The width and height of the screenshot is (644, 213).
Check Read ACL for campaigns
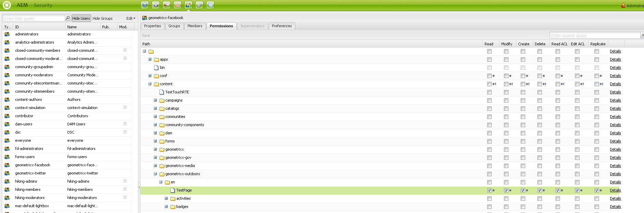558,100
